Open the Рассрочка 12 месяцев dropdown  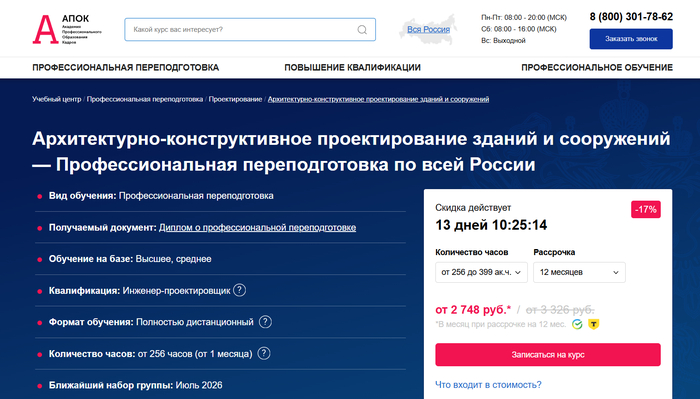pyautogui.click(x=579, y=272)
